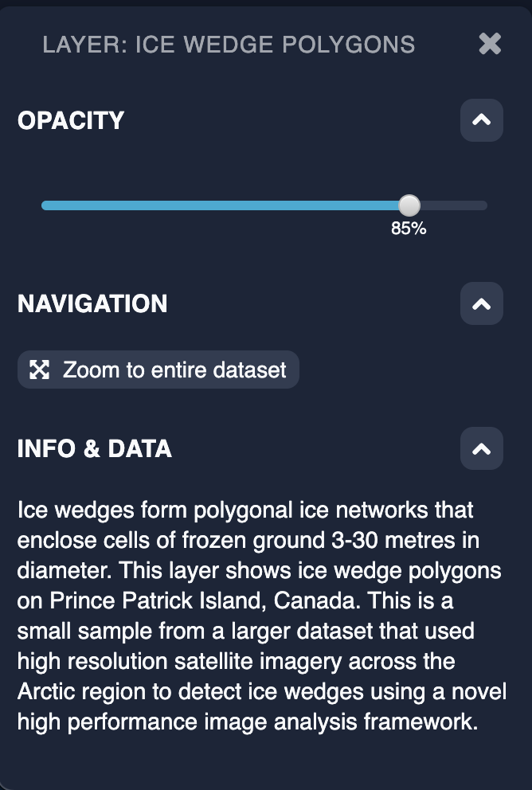The image size is (532, 790).
Task: Click the expand-arrows icon in zoom button
Action: pos(39,370)
